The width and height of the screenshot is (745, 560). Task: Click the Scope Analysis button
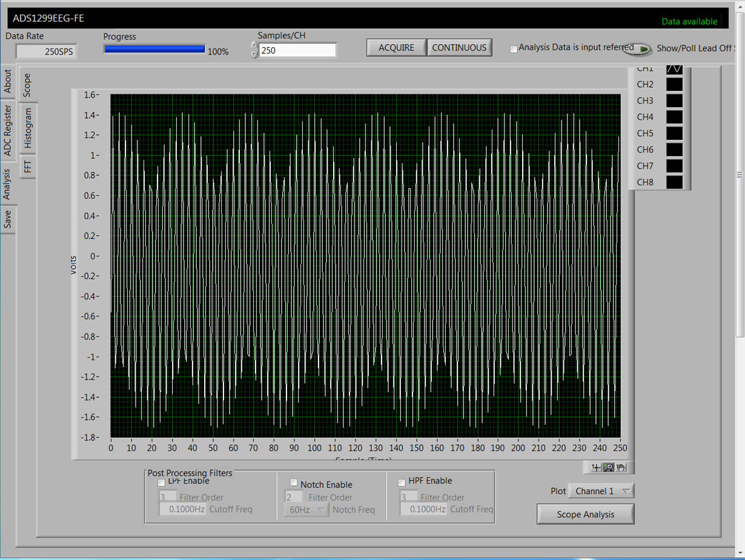tap(585, 515)
